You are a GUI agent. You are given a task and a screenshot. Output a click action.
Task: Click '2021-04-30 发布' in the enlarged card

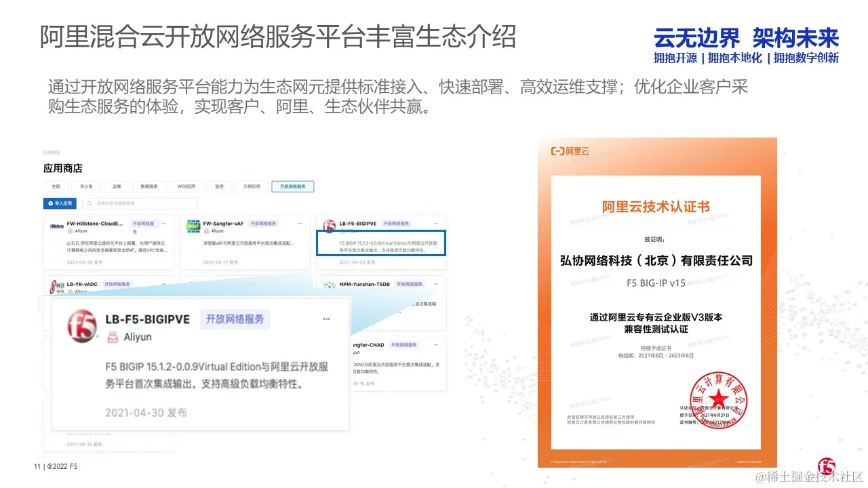coord(146,413)
